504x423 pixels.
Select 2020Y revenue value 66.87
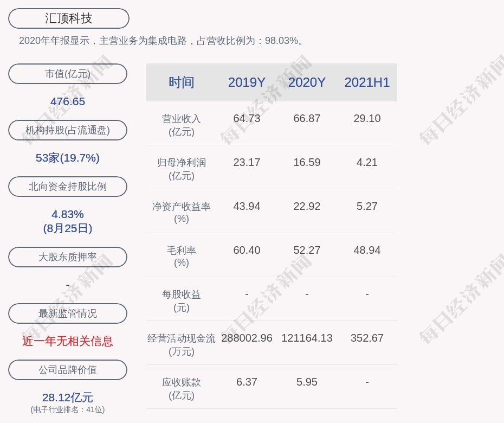(x=307, y=118)
